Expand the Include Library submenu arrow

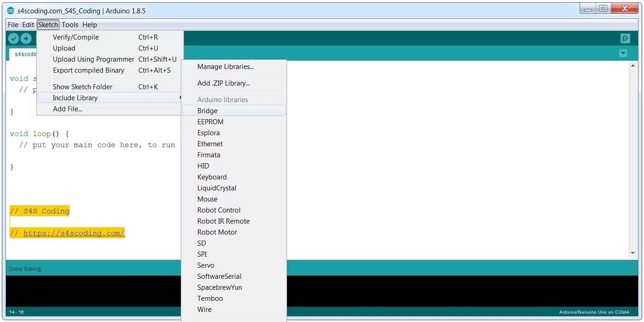179,98
